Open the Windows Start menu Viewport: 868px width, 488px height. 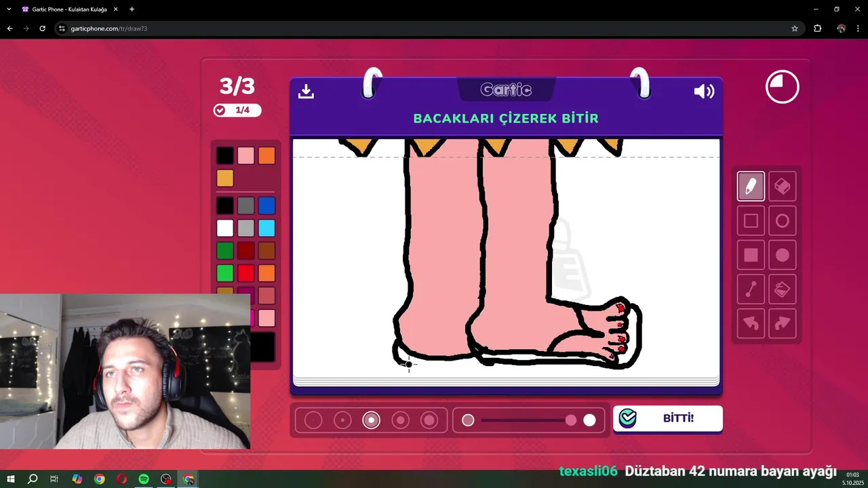click(11, 479)
